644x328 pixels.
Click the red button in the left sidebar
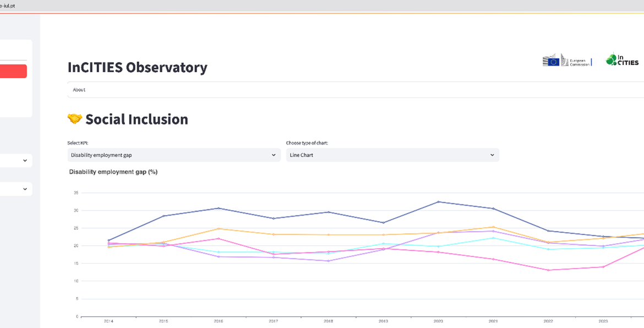(x=13, y=71)
